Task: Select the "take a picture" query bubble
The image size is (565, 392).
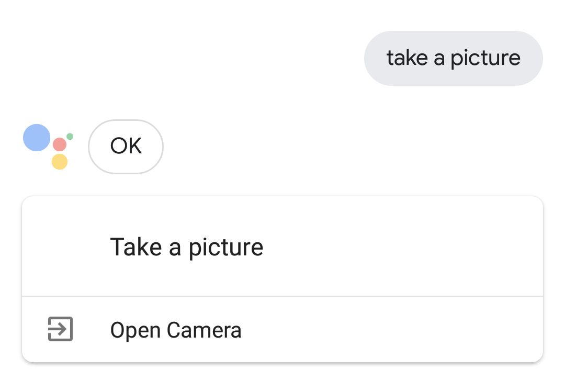Action: (x=453, y=58)
